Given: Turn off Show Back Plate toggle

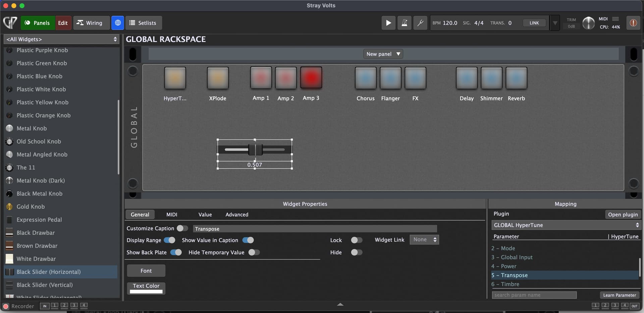Looking at the screenshot, I should tap(176, 252).
